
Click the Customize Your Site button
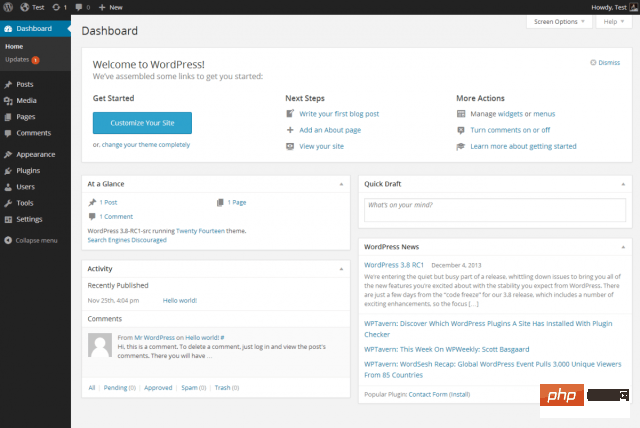coord(142,123)
